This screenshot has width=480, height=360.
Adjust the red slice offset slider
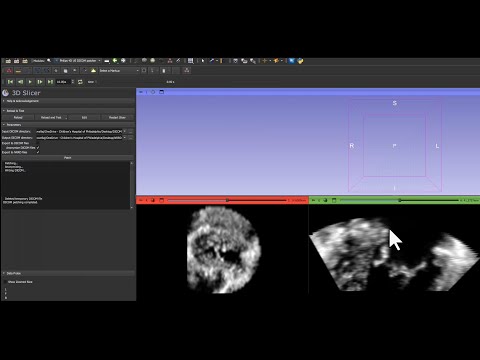(227, 200)
